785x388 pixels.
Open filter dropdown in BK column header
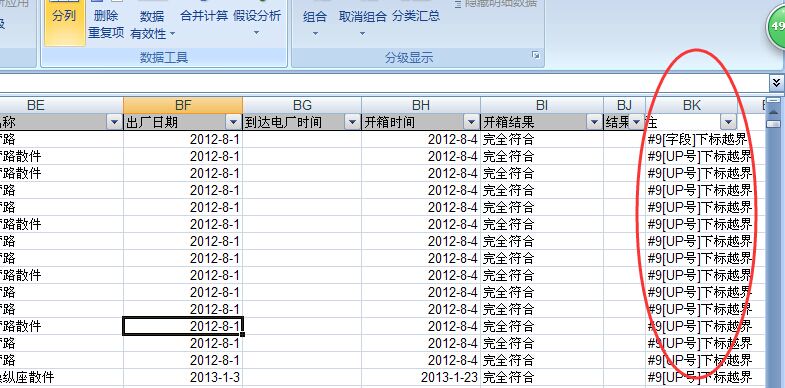pos(728,122)
